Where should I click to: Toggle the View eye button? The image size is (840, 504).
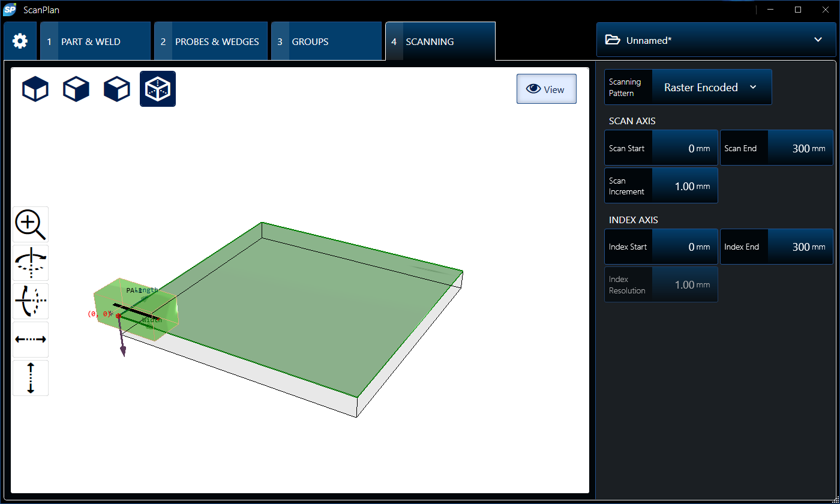[546, 89]
